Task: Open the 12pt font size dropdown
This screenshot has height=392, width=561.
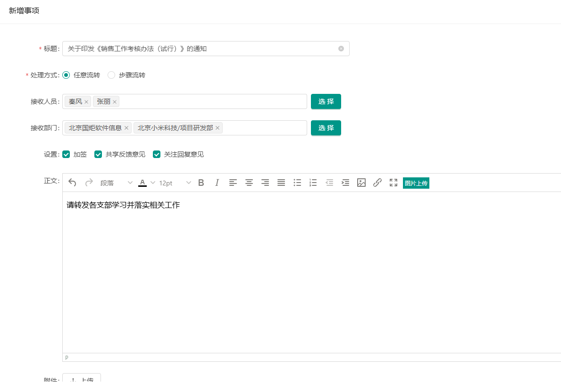Action: click(175, 183)
